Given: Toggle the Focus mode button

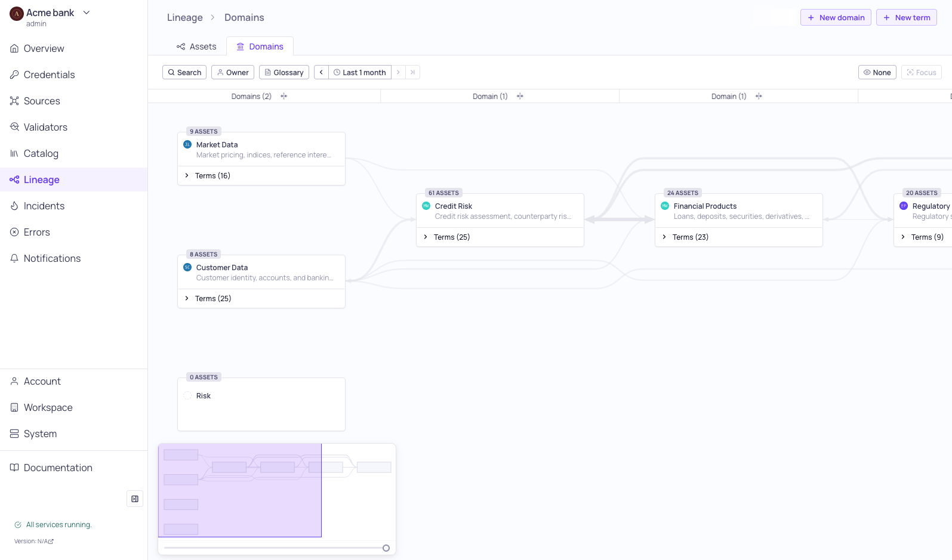Looking at the screenshot, I should (x=921, y=72).
